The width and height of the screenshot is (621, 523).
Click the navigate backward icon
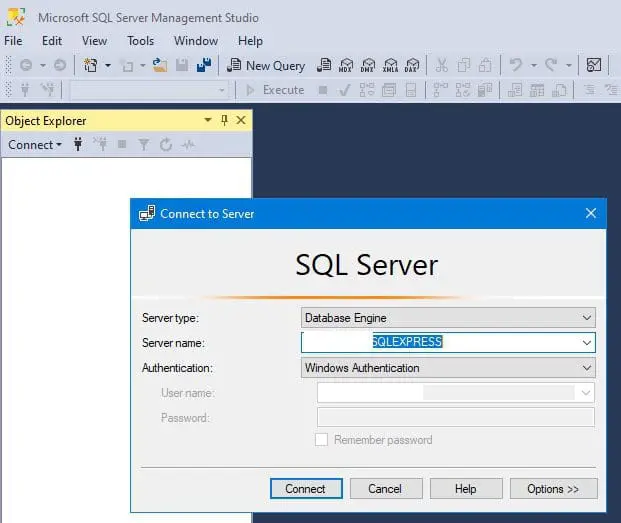(x=26, y=65)
